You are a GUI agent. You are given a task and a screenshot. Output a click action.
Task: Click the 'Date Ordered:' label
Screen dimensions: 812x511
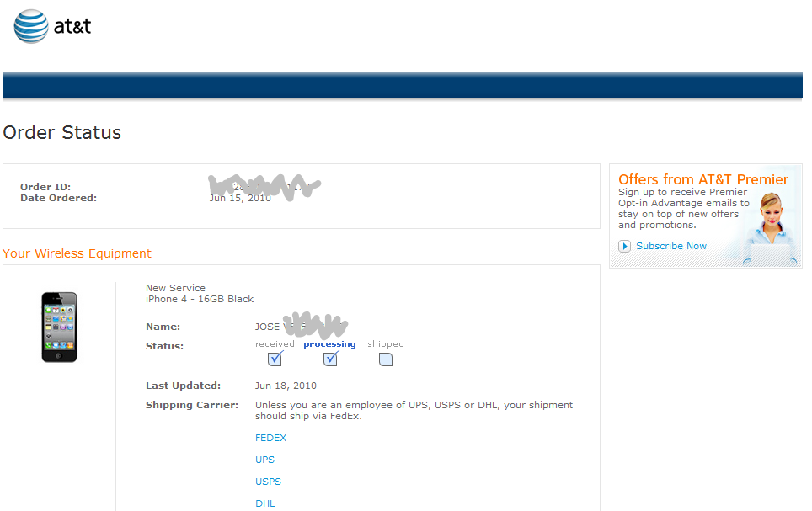58,198
